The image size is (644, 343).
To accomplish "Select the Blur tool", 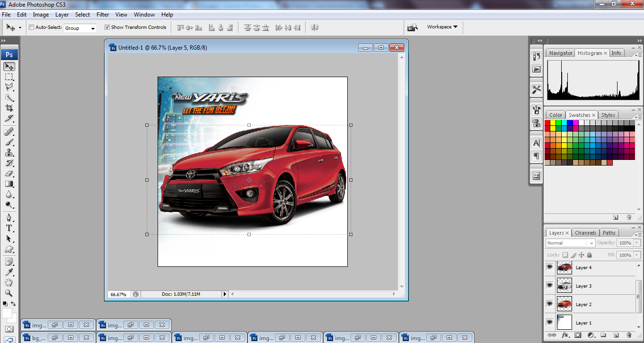I will 9,194.
